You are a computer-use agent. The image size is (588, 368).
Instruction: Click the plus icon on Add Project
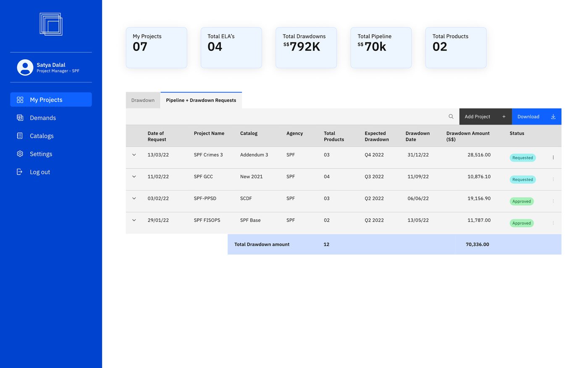coord(504,116)
